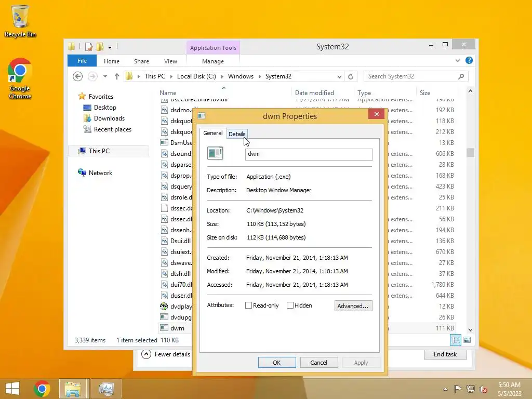
Task: Select the dvdplay file icon
Action: click(x=164, y=307)
